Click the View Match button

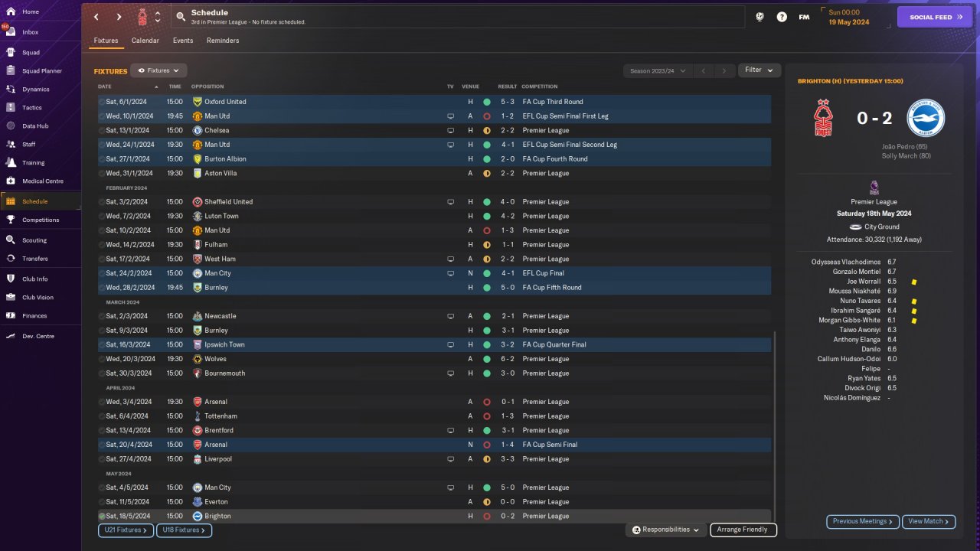[929, 521]
